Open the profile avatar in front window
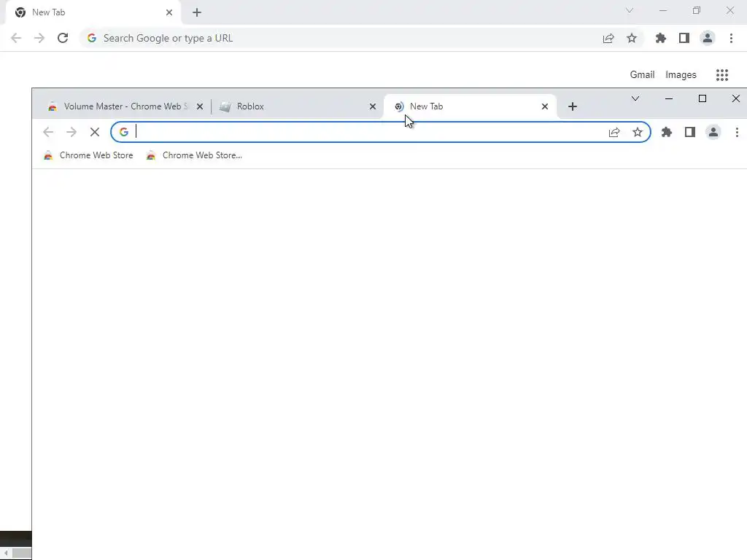 [713, 132]
